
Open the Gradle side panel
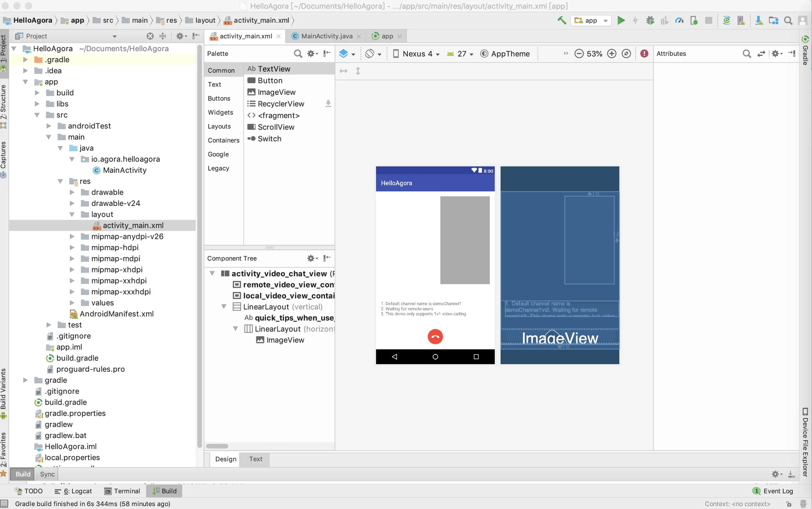coord(805,50)
